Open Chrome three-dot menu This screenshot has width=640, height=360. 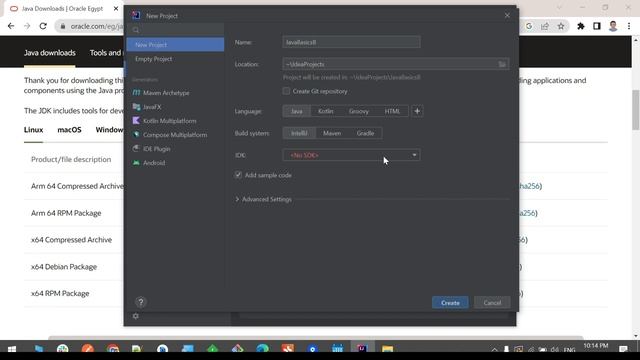pyautogui.click(x=629, y=26)
